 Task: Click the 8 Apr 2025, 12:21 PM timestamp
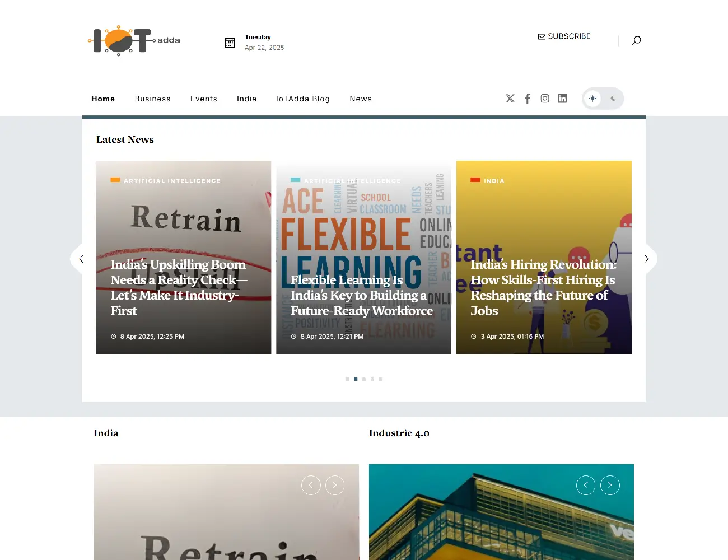click(332, 337)
